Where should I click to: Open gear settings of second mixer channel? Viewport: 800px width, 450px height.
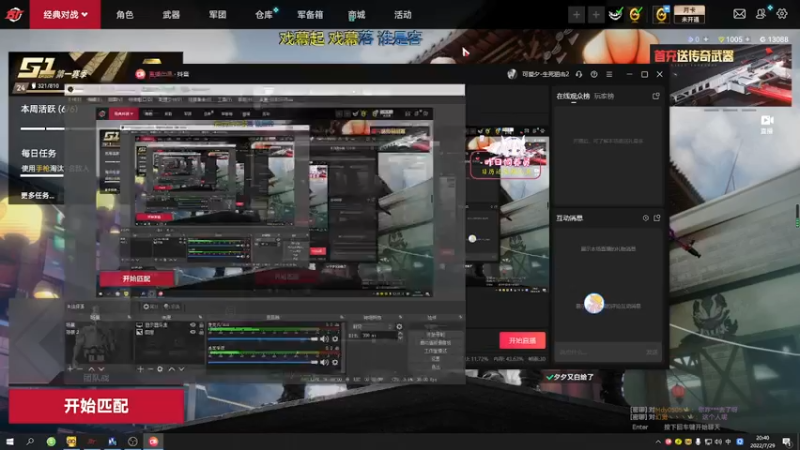(335, 362)
